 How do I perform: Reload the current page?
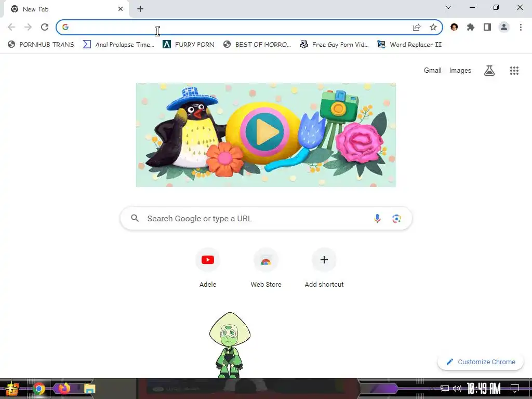tap(45, 27)
